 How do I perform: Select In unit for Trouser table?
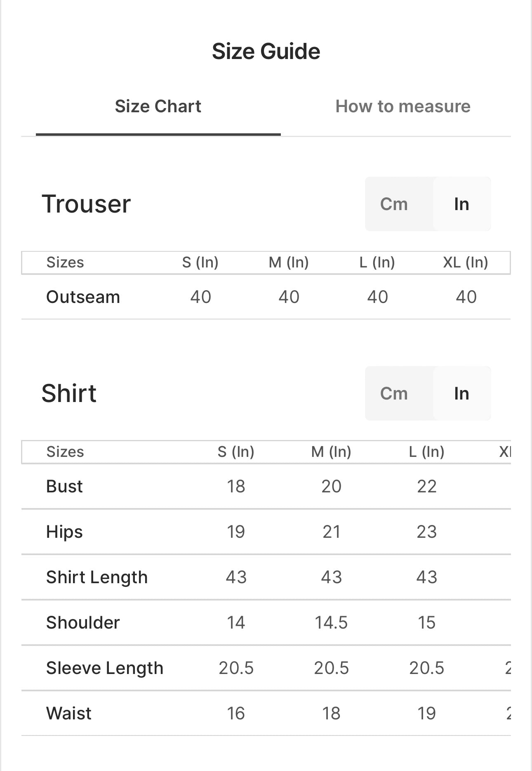461,204
